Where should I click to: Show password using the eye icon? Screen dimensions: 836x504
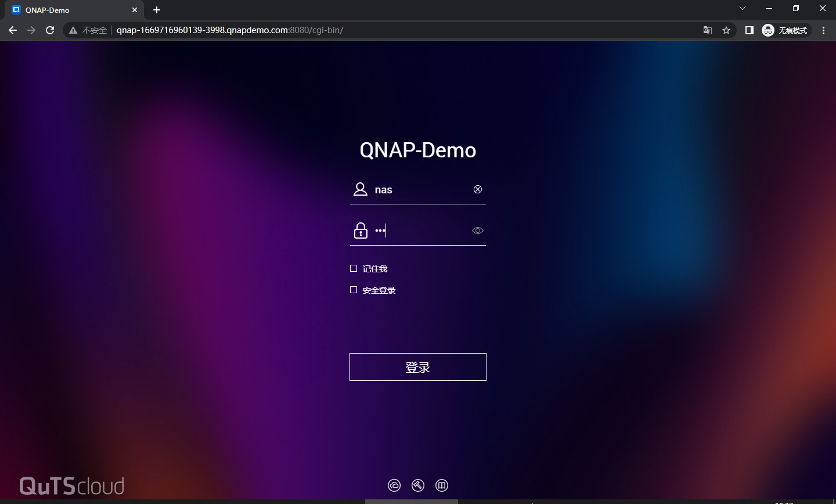pyautogui.click(x=478, y=231)
